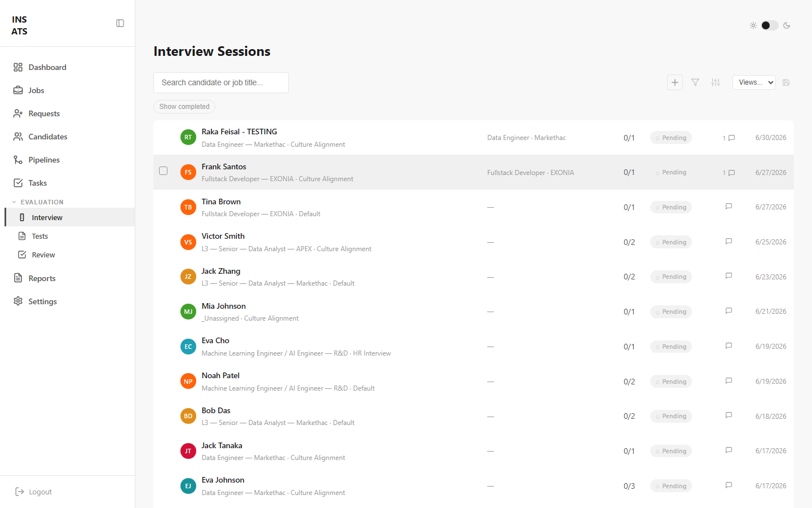This screenshot has height=508, width=812.
Task: Click the RT avatar for Raka Feisal
Action: click(188, 137)
